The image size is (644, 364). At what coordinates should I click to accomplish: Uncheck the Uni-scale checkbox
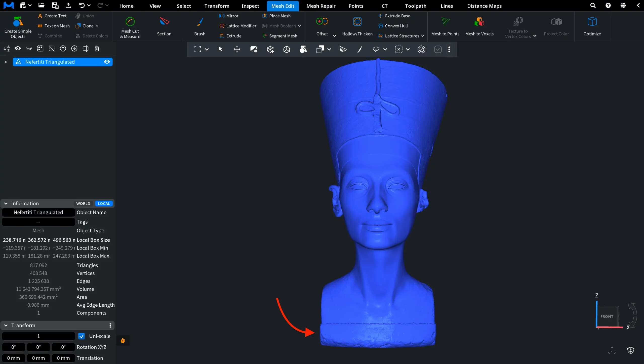(82, 336)
